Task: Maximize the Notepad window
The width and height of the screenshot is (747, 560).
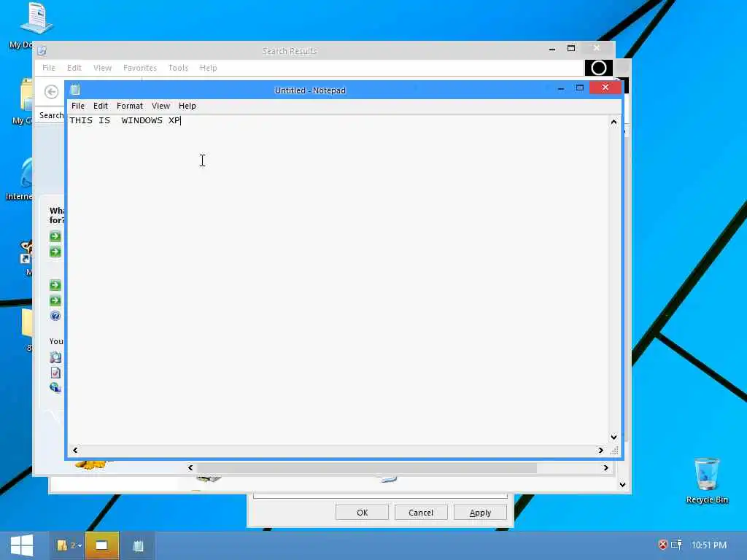Action: click(x=580, y=87)
